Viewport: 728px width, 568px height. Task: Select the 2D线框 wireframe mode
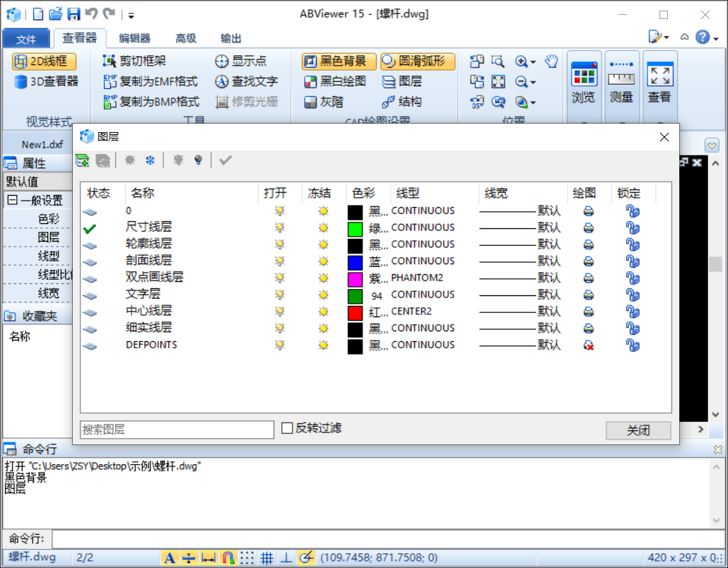click(44, 61)
